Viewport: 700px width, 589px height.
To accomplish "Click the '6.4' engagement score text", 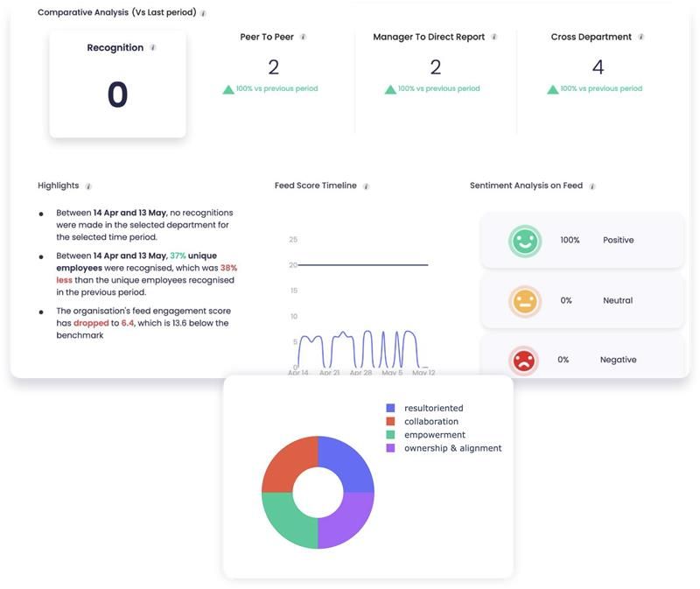I will click(127, 323).
